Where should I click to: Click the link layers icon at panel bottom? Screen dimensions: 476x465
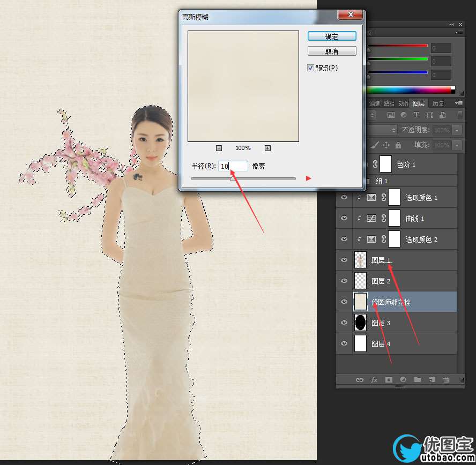(x=360, y=380)
